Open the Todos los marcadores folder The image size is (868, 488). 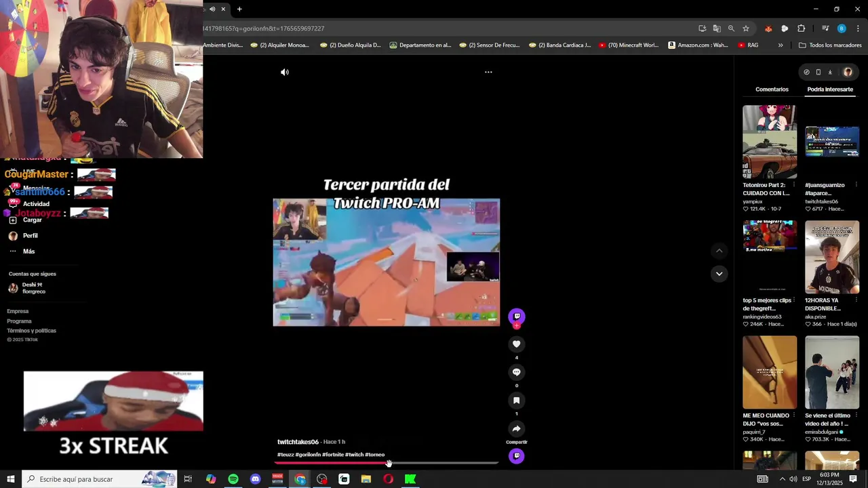830,45
